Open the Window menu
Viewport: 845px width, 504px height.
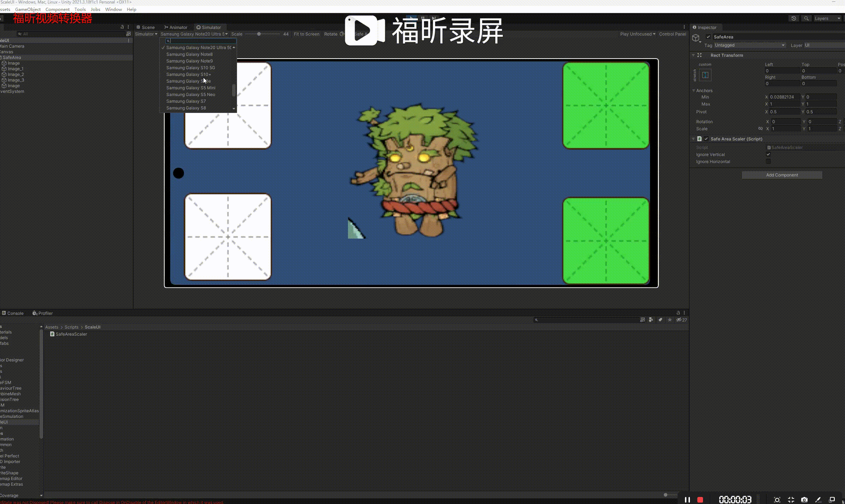click(x=113, y=9)
